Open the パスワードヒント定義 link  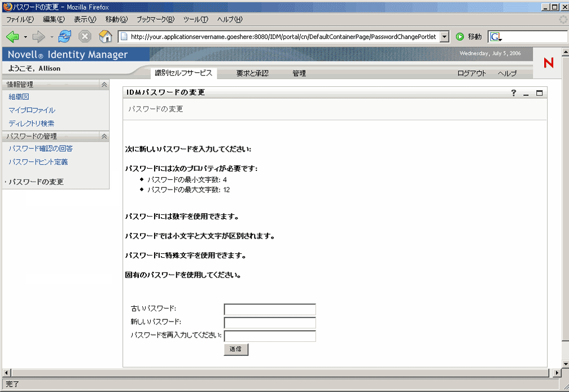click(38, 162)
